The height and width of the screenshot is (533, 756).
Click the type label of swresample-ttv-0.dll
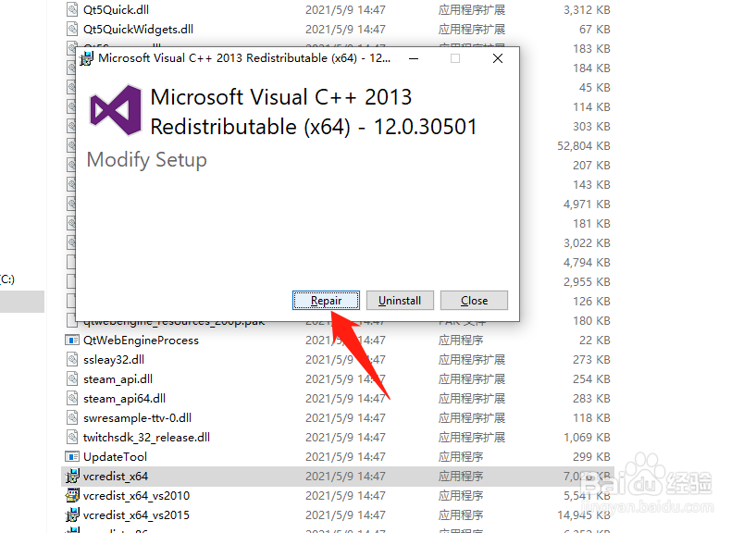[x=472, y=417]
